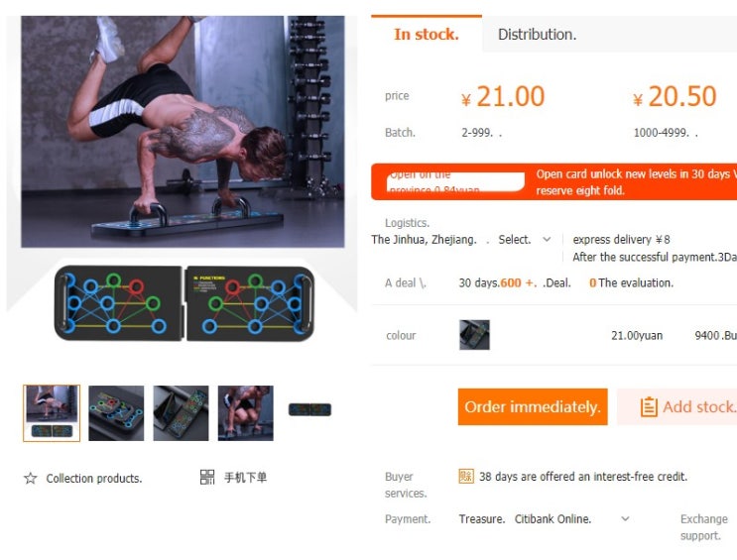This screenshot has width=737, height=560.
Task: Click the star icon beside Collection products
Action: [31, 479]
